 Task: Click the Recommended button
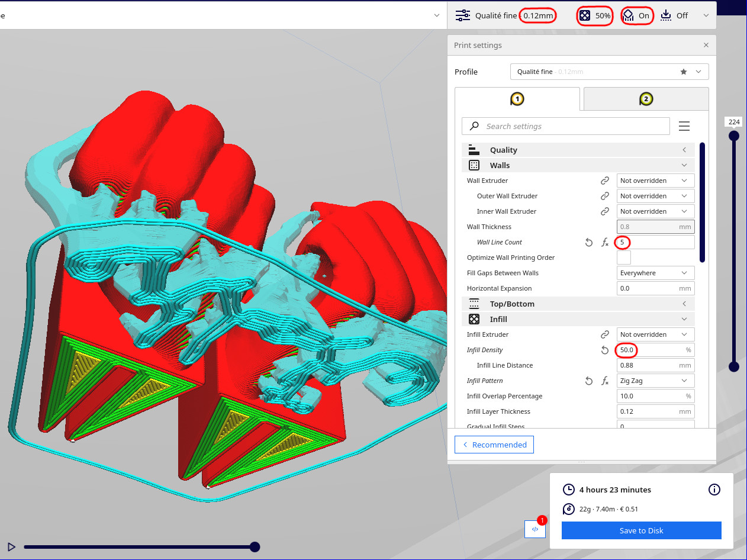pos(494,445)
